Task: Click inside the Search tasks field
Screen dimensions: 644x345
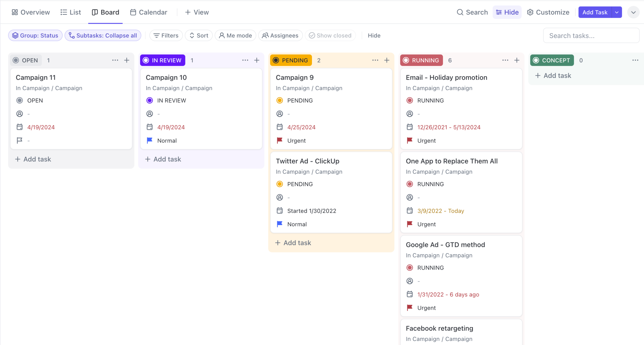Action: pyautogui.click(x=591, y=35)
